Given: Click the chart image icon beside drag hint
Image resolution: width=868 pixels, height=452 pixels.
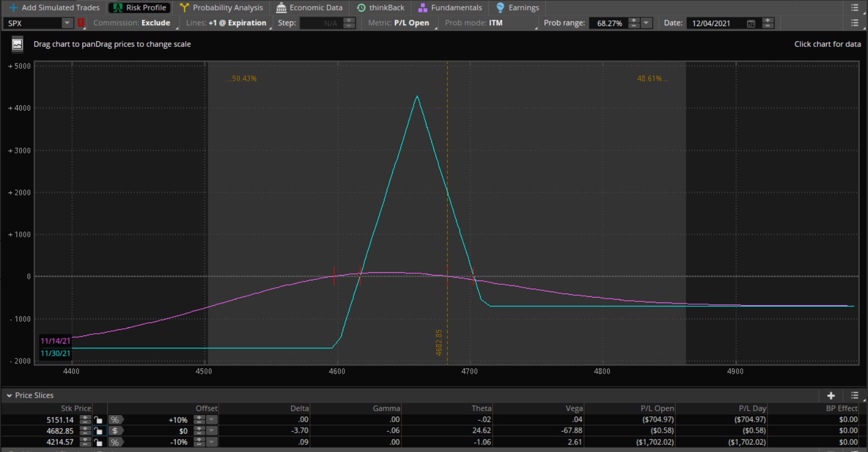Looking at the screenshot, I should (18, 44).
